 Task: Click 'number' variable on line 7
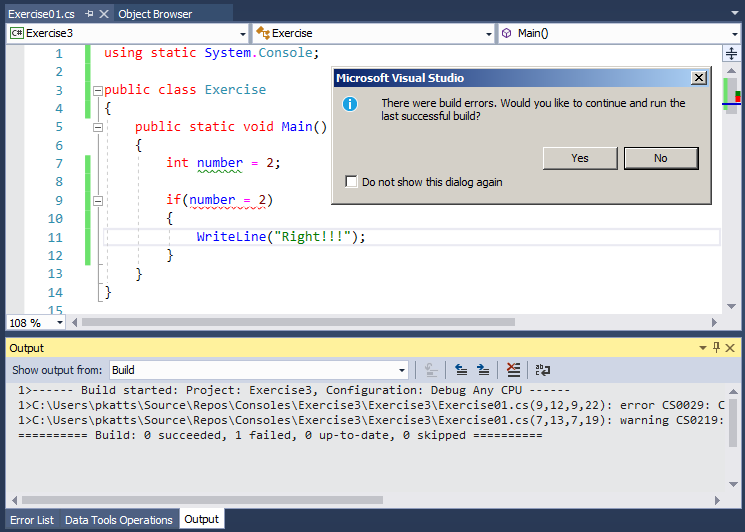220,163
